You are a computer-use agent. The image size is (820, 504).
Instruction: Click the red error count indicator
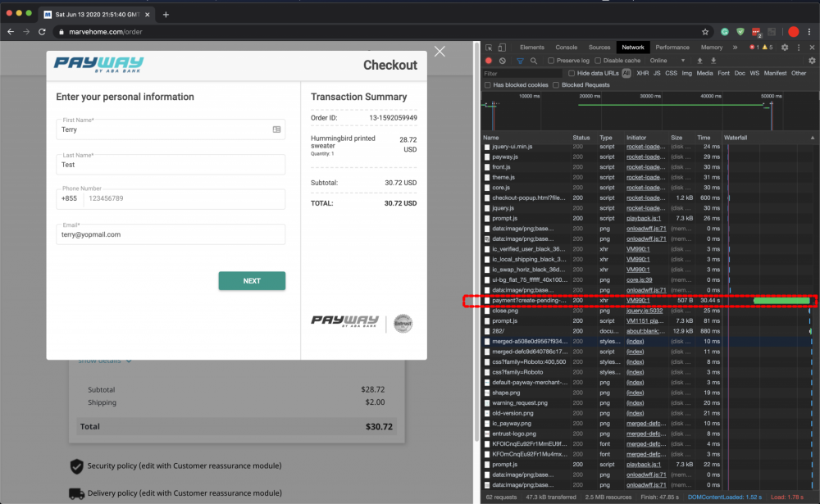754,48
